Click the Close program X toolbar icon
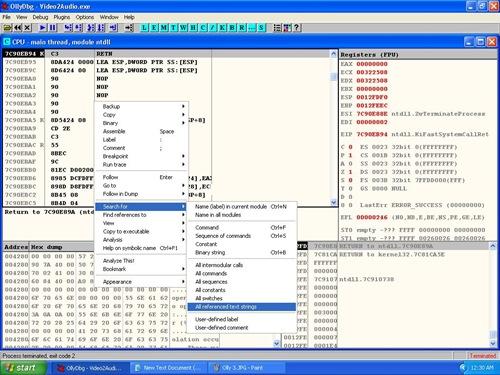500x375 pixels. click(27, 27)
